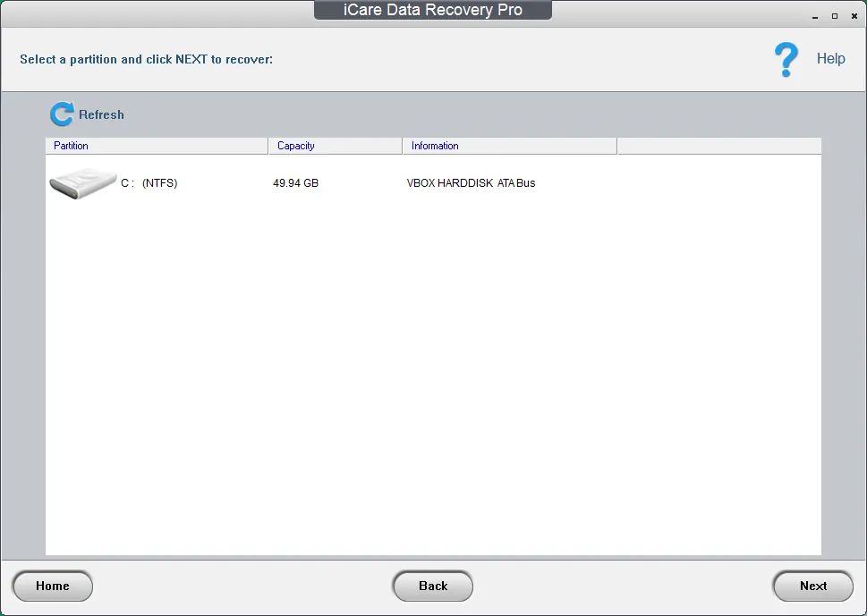Select the hard drive icon for C:
The width and height of the screenshot is (867, 616).
83,183
